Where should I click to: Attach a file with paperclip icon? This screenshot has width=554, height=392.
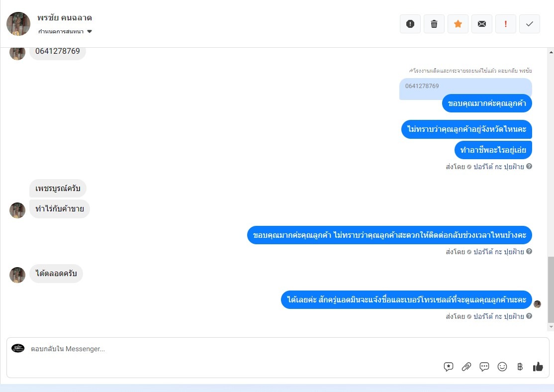click(466, 367)
